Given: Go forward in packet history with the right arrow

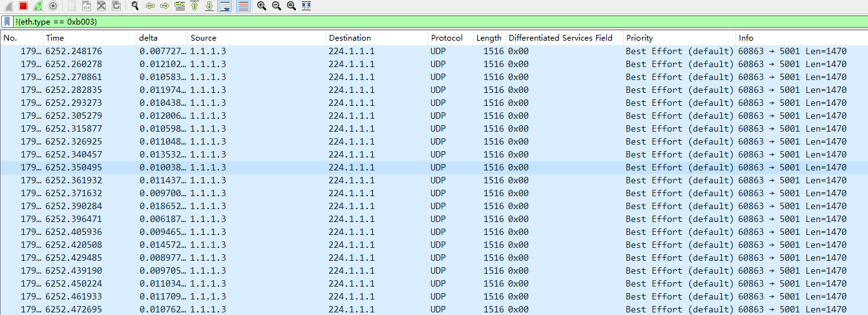Looking at the screenshot, I should pyautogui.click(x=165, y=6).
